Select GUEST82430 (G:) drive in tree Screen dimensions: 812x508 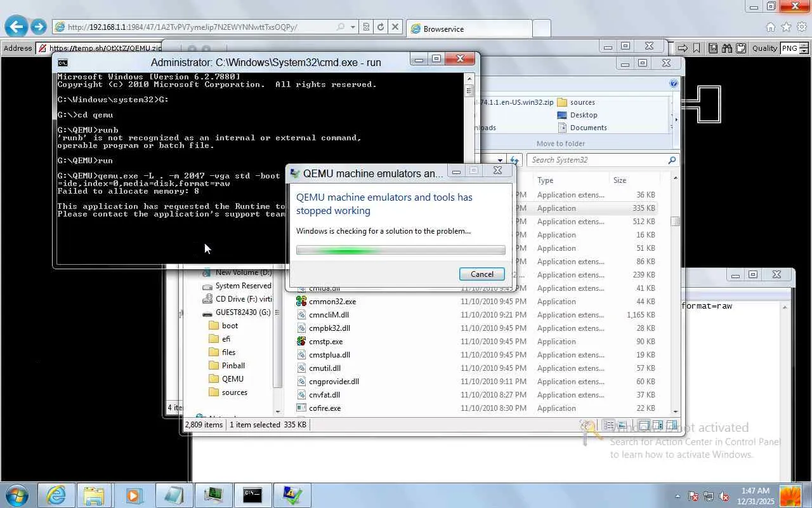tap(236, 312)
